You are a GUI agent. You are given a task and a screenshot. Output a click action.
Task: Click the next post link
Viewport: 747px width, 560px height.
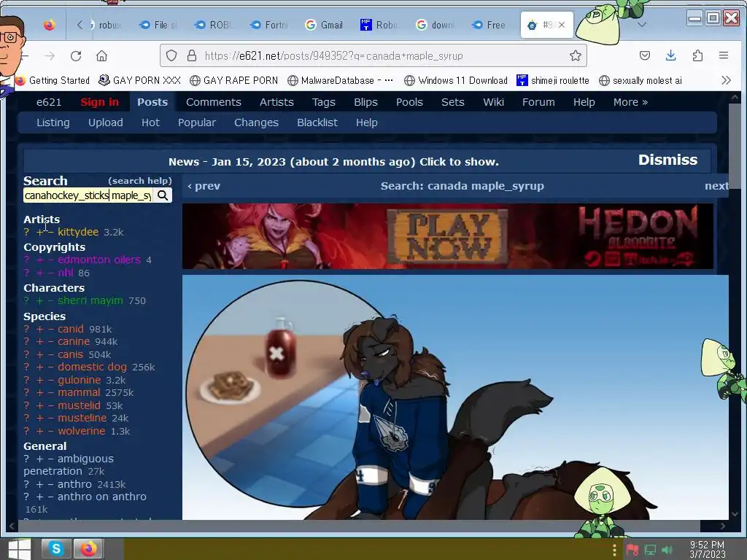point(716,186)
